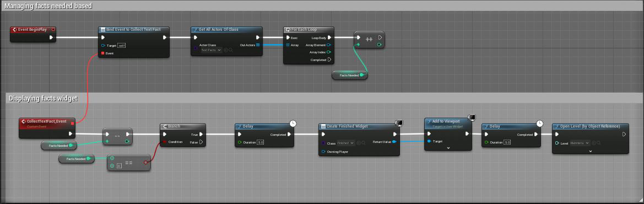
Task: Click the output exec pin of Open Level node
Action: click(x=624, y=134)
